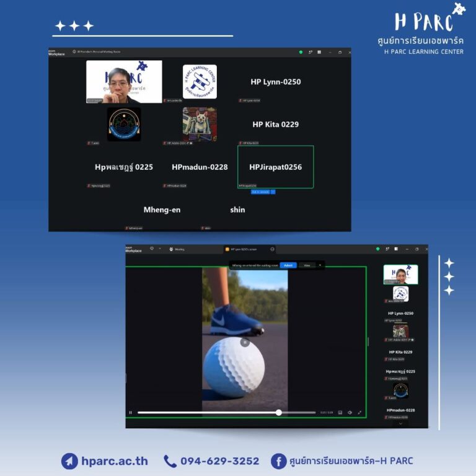This screenshot has width=476, height=476.
Task: Click H PARC Learning Center logo at top right
Action: [422, 29]
